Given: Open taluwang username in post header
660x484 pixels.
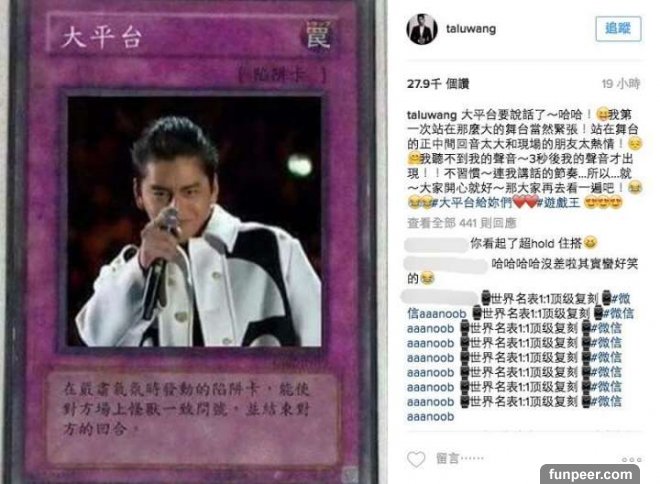Looking at the screenshot, I should point(471,29).
